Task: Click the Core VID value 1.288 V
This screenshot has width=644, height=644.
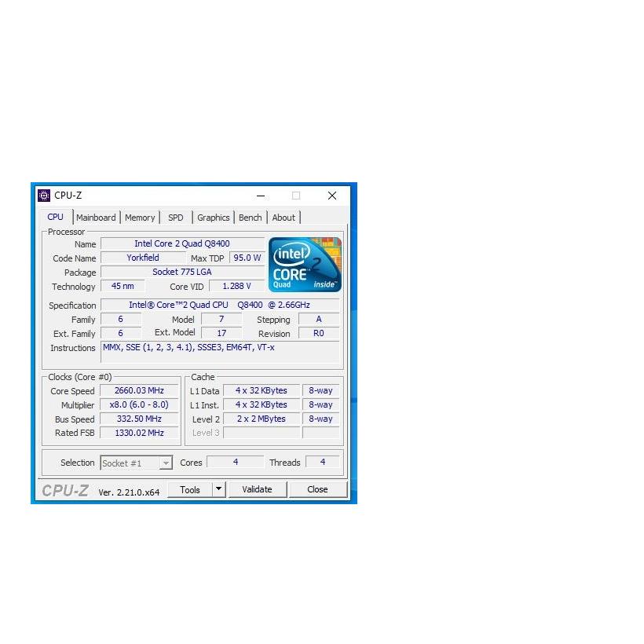Action: pyautogui.click(x=236, y=286)
